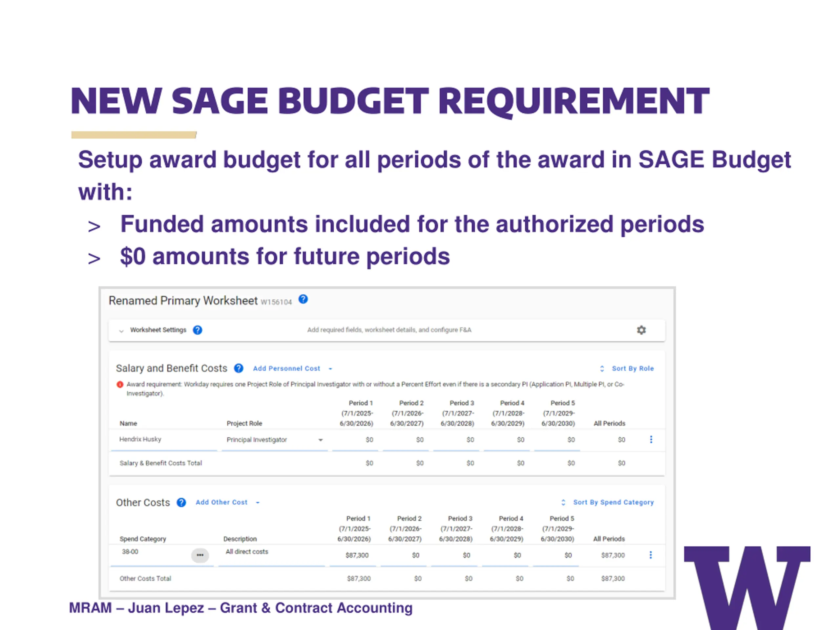Viewport: 840px width, 630px height.
Task: Open the worksheet settings gear icon
Action: (641, 330)
